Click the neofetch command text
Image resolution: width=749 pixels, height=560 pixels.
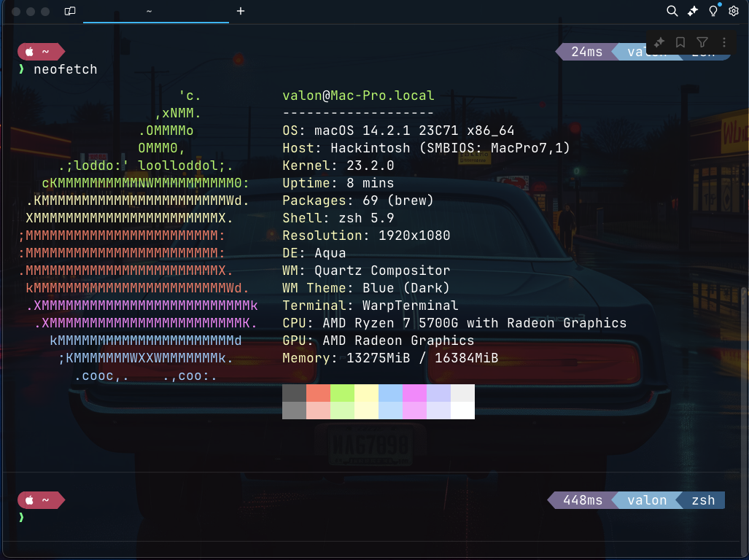pyautogui.click(x=66, y=69)
